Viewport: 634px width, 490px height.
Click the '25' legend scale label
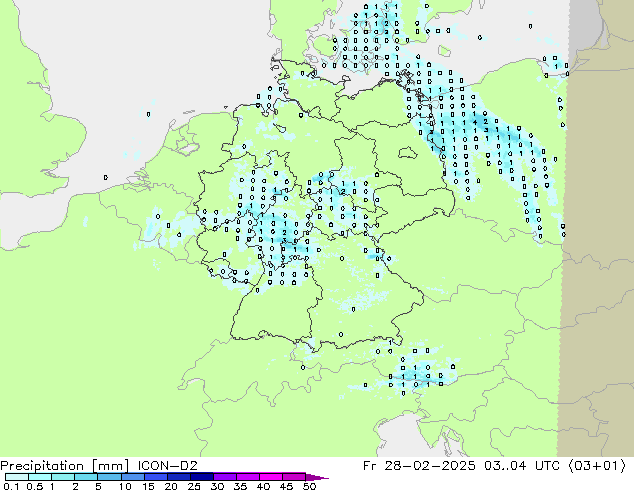point(194,486)
